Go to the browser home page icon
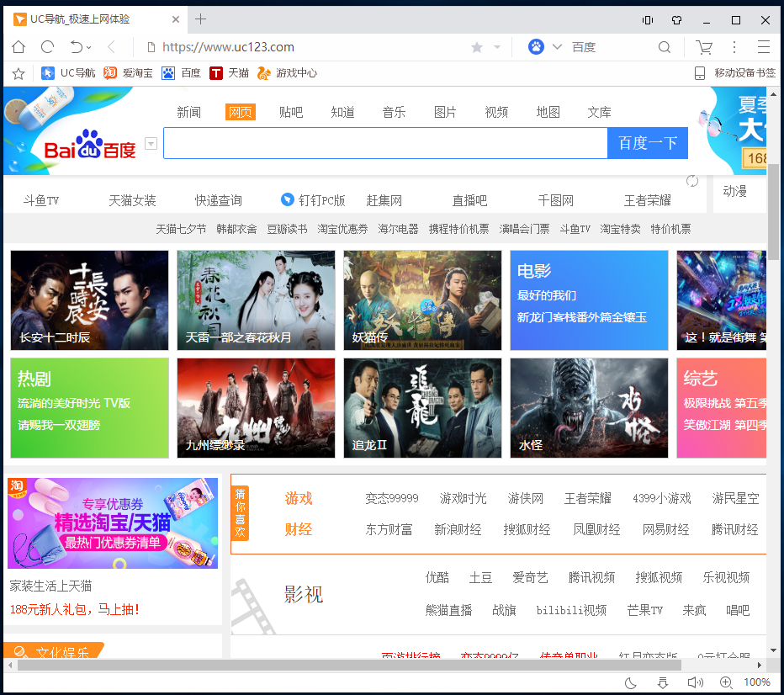This screenshot has height=695, width=784. pos(19,47)
